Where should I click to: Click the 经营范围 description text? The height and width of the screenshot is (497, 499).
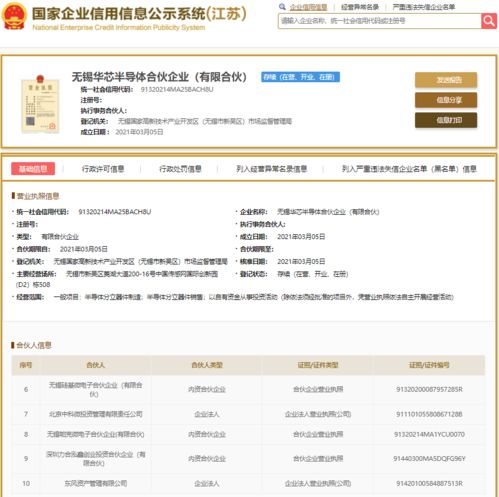coord(253,297)
